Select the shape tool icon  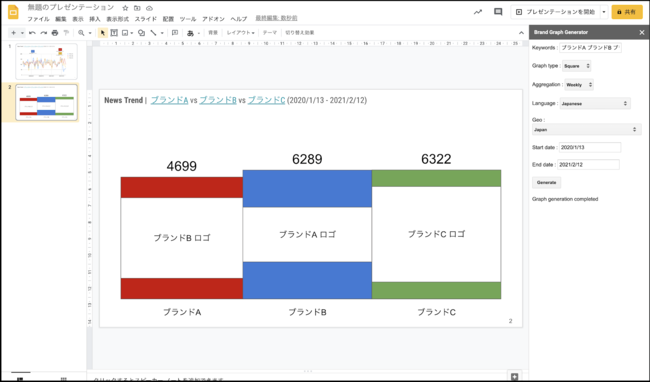pyautogui.click(x=141, y=33)
